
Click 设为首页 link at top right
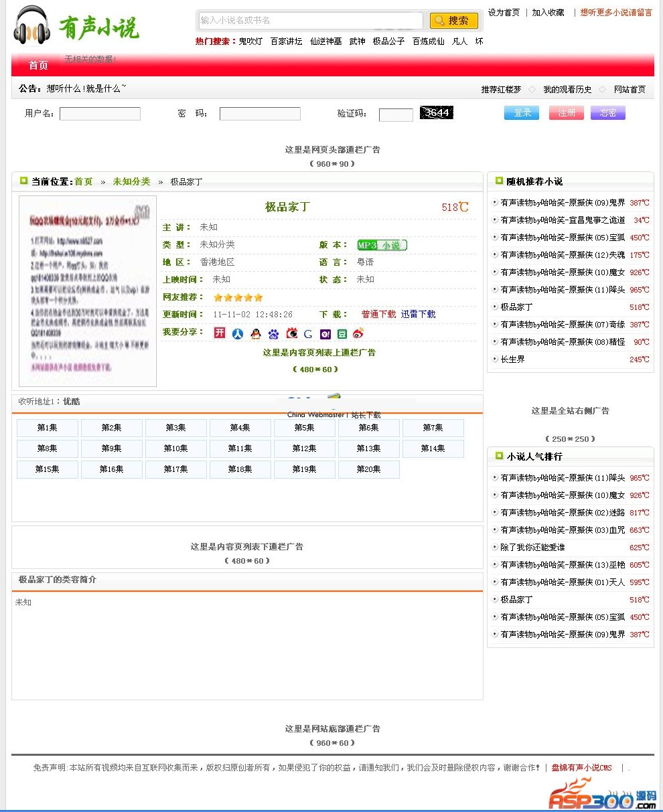(504, 12)
